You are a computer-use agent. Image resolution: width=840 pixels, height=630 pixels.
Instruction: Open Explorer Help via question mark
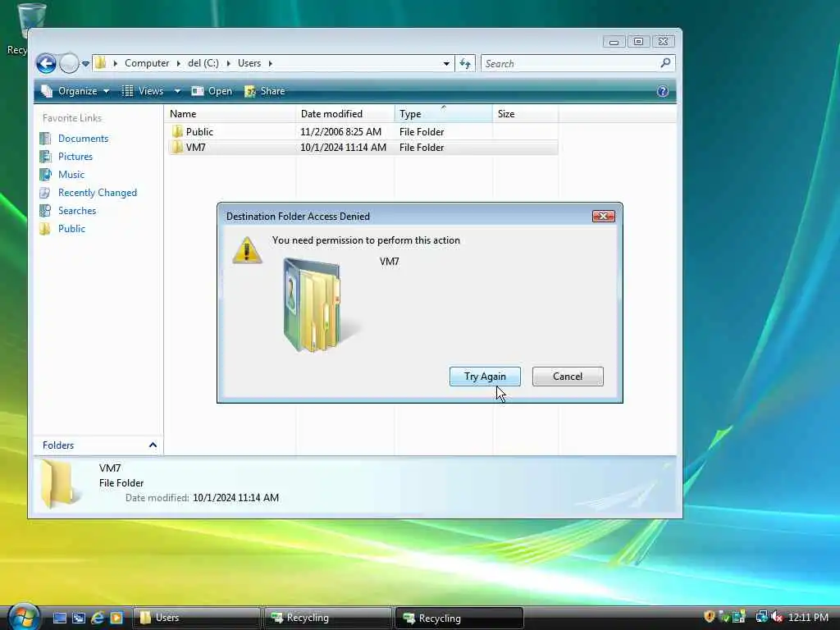pos(663,91)
